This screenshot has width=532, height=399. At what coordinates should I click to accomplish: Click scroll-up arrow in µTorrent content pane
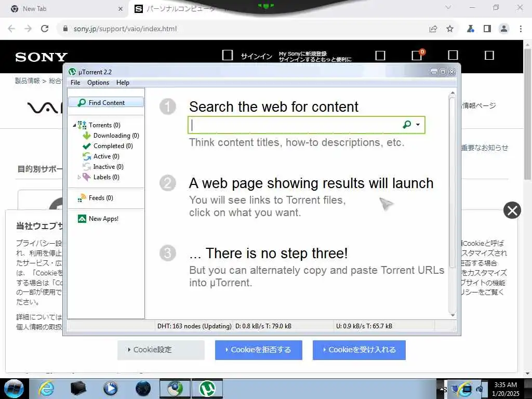453,92
